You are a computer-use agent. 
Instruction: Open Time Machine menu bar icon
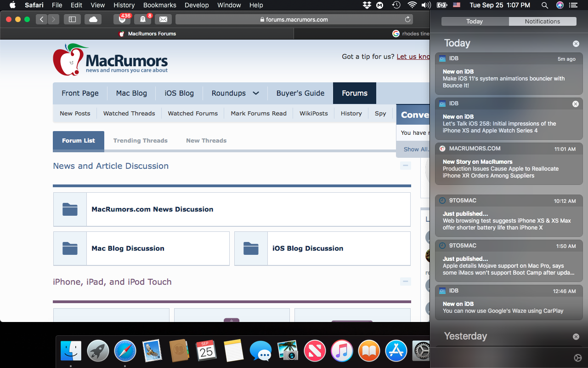[x=396, y=5]
